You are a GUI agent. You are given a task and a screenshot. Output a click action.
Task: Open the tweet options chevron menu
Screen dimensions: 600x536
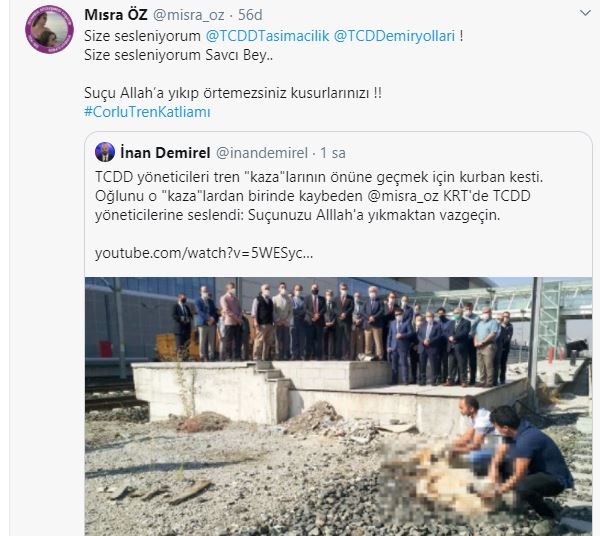[x=585, y=13]
